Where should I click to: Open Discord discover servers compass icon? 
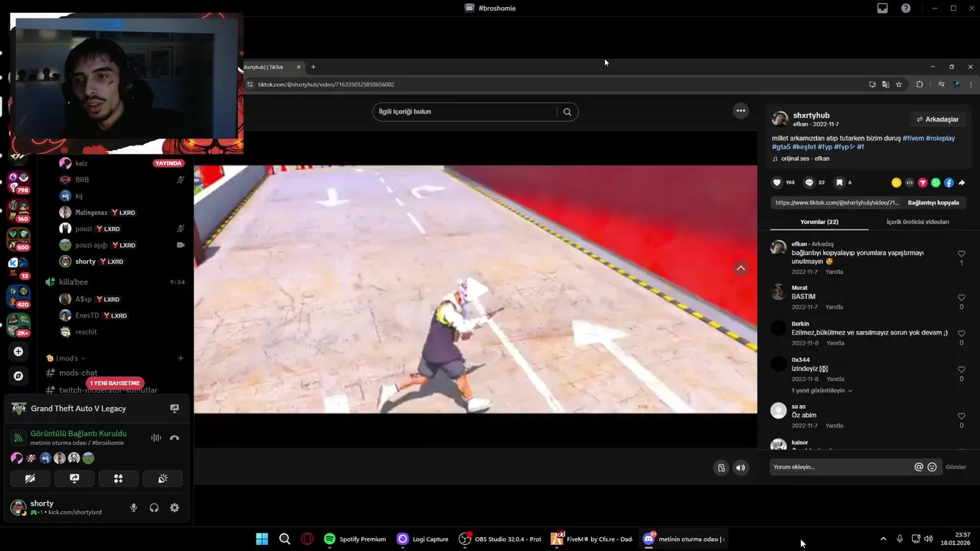tap(18, 376)
